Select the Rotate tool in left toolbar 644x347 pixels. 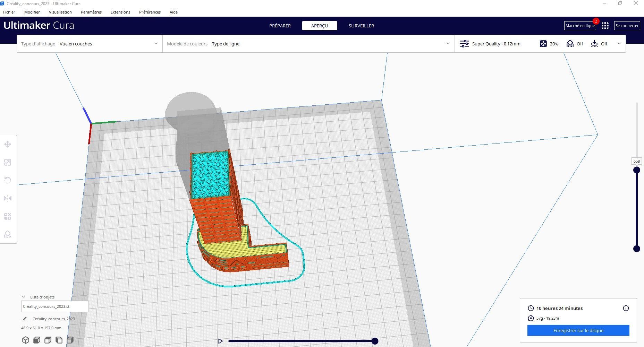8,180
